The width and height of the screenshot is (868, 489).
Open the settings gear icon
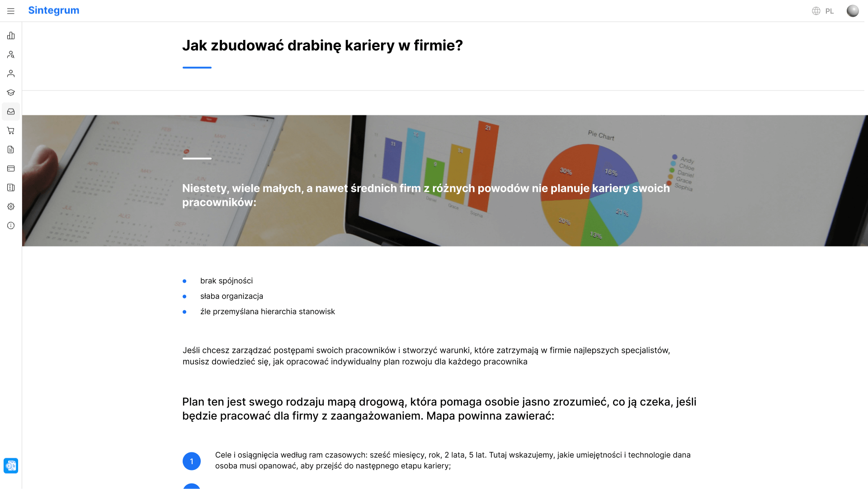(11, 207)
